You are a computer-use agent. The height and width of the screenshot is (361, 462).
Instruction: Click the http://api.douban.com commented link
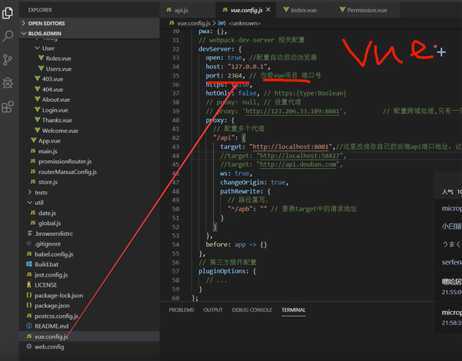(x=298, y=165)
